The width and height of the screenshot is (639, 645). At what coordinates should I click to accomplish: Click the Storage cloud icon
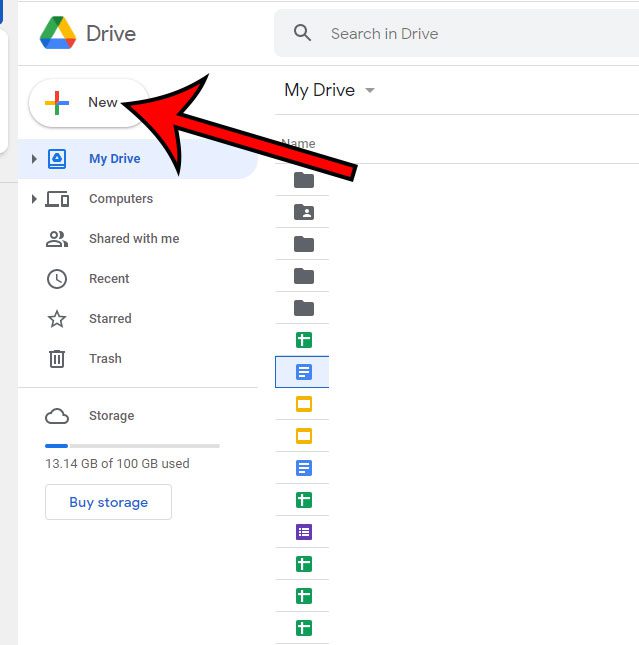tap(57, 416)
